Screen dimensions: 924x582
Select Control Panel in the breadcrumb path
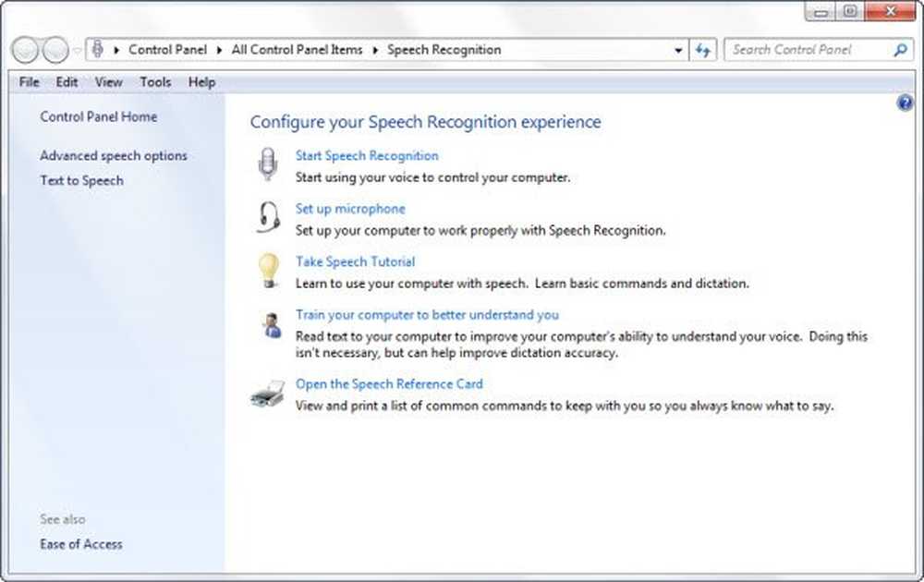pos(167,50)
